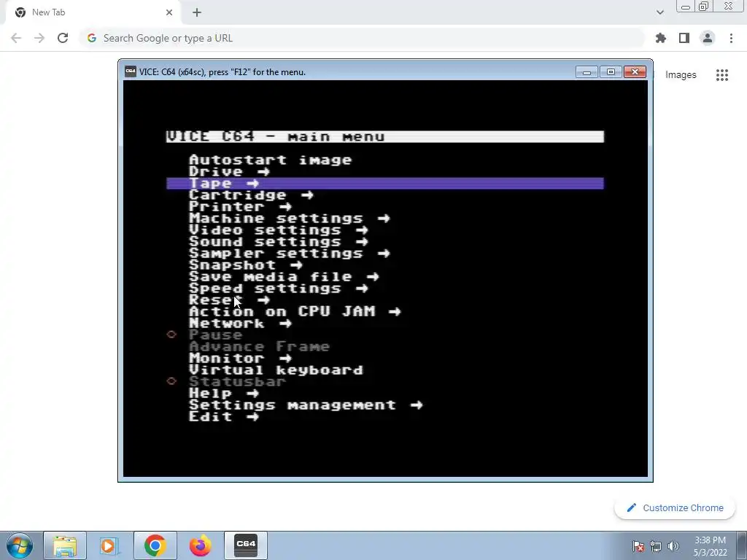Open the Drive submenu
Image resolution: width=747 pixels, height=560 pixels.
[229, 171]
